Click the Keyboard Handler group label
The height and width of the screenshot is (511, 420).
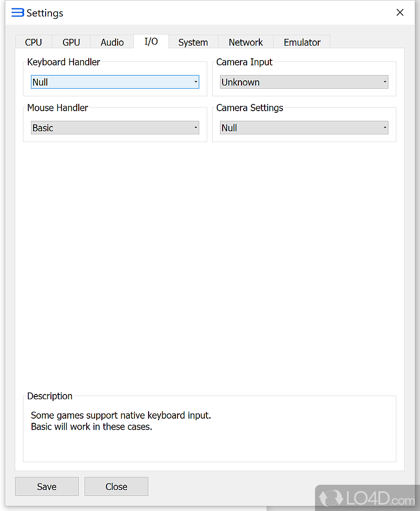(64, 62)
